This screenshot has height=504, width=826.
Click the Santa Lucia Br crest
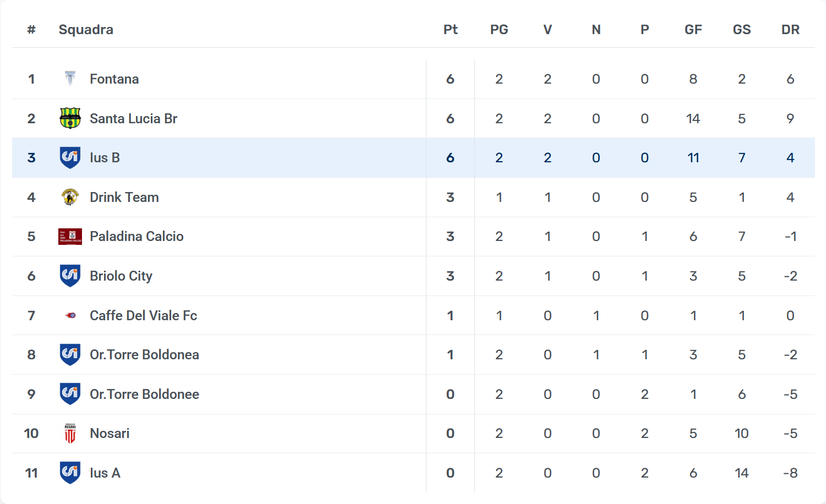pos(70,118)
